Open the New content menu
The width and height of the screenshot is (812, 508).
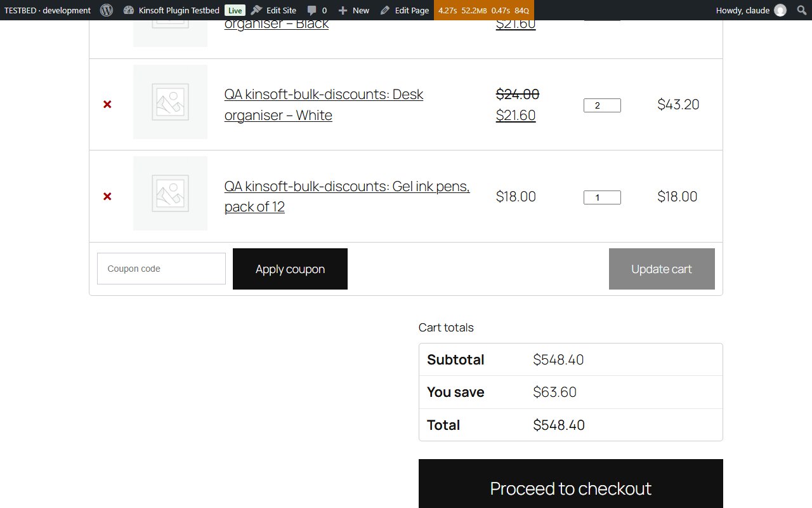pos(354,10)
